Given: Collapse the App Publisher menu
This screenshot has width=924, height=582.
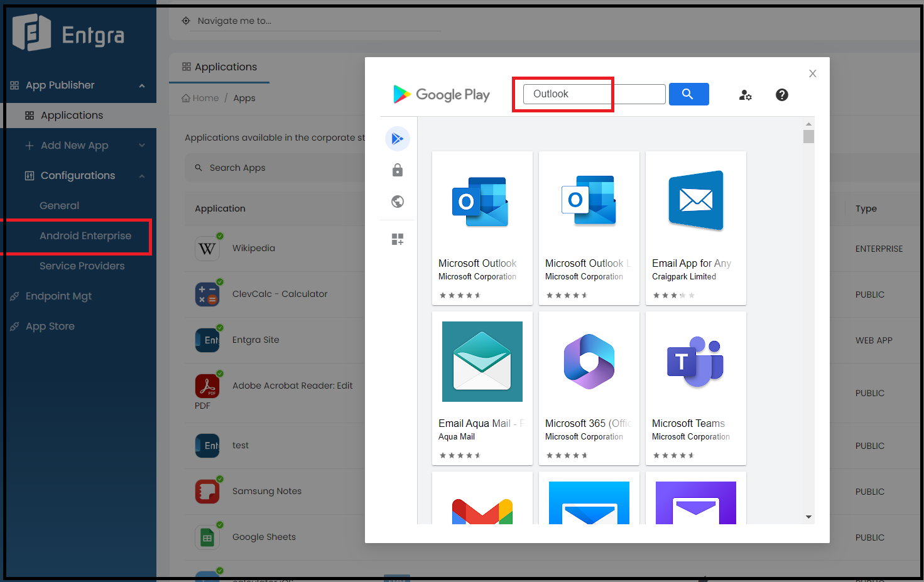Looking at the screenshot, I should click(142, 85).
